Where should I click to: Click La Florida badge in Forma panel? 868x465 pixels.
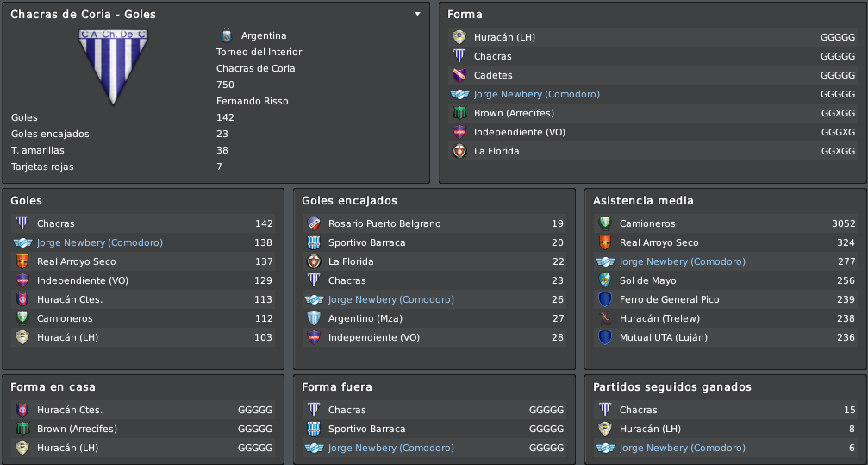click(459, 151)
